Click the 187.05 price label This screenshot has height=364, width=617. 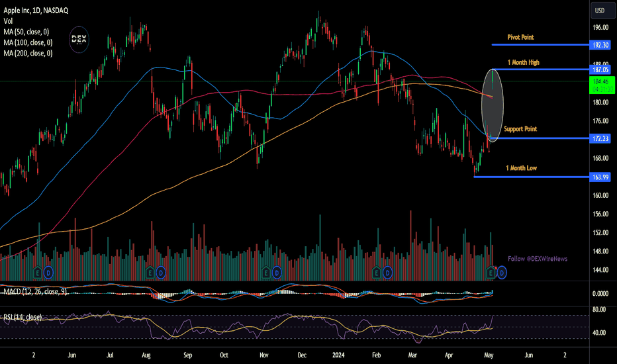600,69
